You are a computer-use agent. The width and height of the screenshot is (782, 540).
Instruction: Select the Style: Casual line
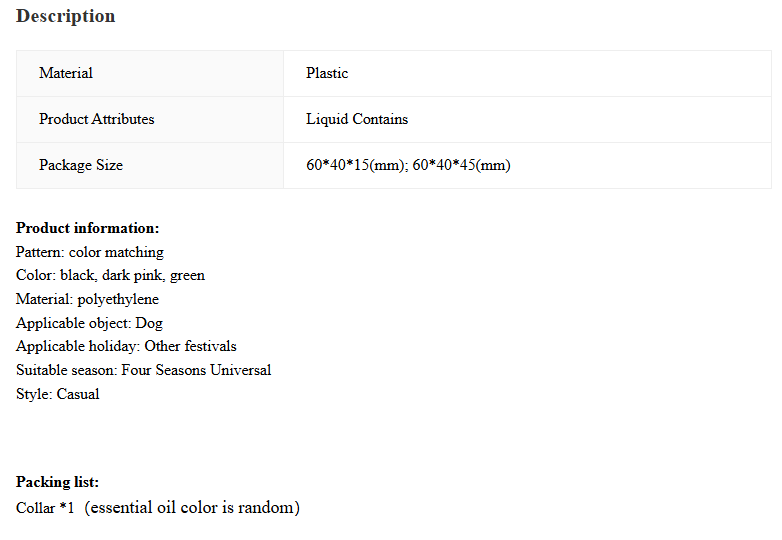coord(58,394)
